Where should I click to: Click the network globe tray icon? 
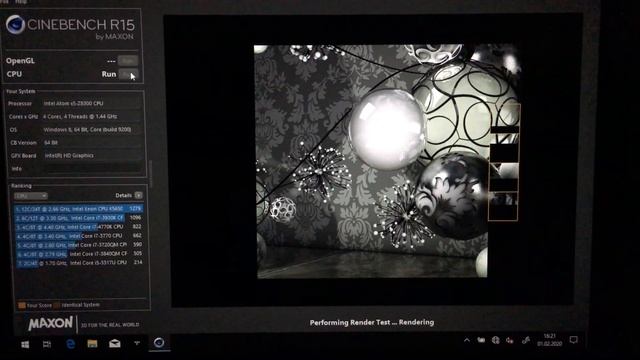pos(496,340)
